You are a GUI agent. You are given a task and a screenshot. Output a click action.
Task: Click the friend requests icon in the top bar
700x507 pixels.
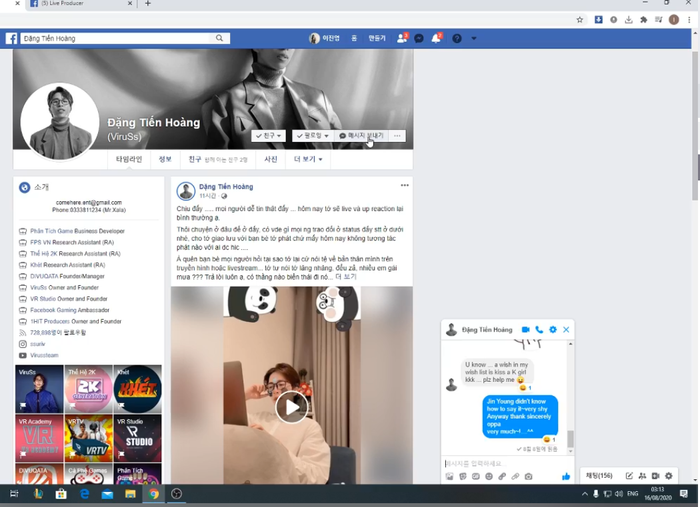402,38
